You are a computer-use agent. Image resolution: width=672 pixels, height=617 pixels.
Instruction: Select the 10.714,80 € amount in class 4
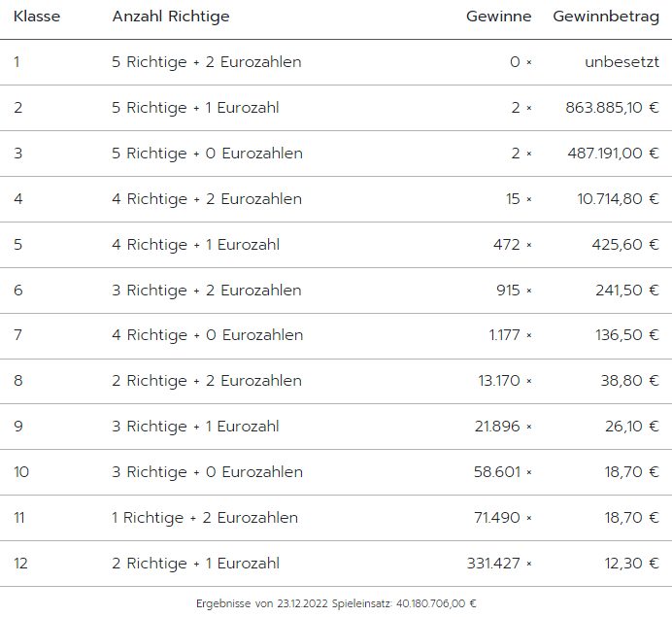click(617, 199)
